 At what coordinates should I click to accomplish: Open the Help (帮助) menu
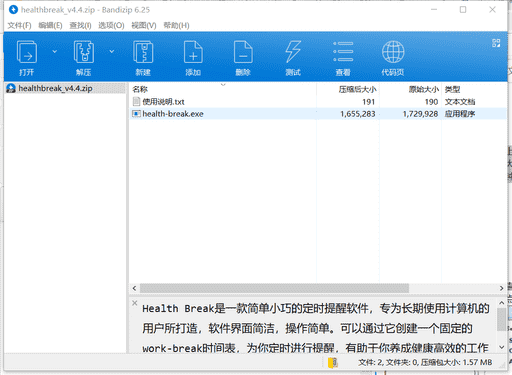tap(176, 25)
